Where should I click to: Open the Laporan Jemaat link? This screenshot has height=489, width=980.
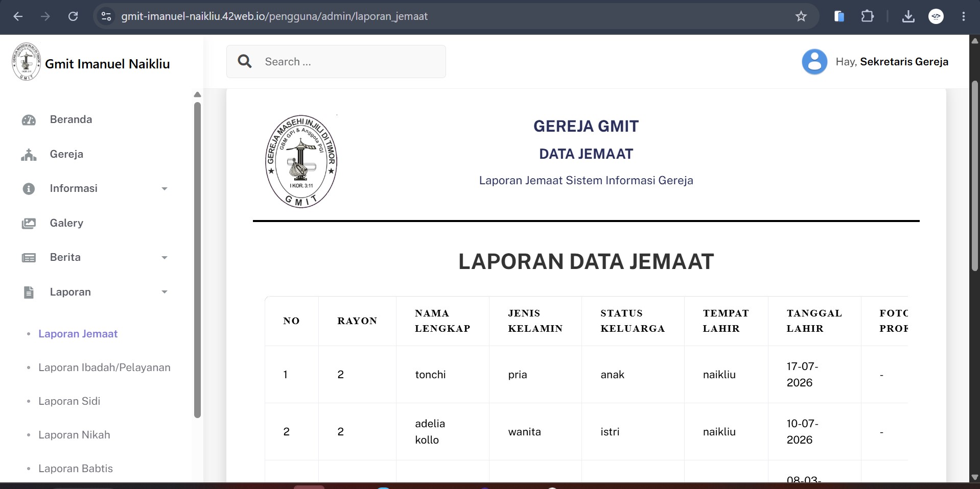(x=78, y=334)
